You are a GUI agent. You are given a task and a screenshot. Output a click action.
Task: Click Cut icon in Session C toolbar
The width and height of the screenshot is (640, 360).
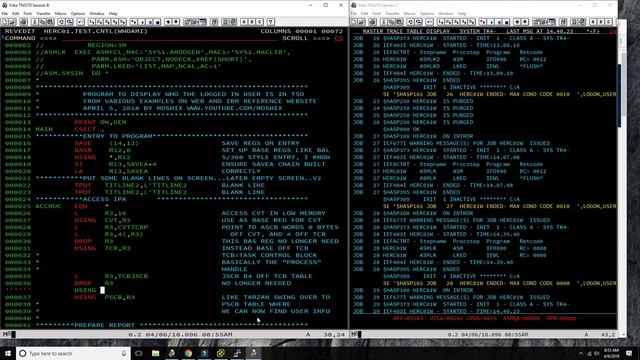coord(384,22)
